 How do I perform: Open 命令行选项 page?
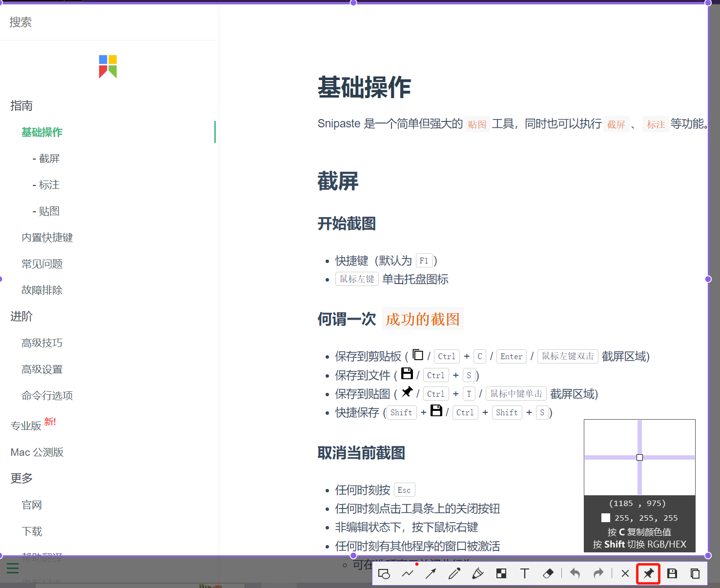pyautogui.click(x=47, y=396)
